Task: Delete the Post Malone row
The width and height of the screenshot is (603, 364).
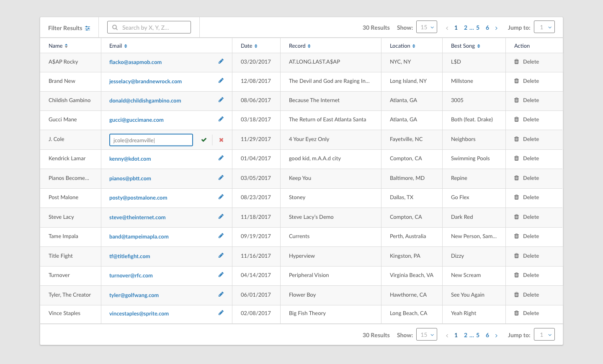Action: [x=526, y=197]
